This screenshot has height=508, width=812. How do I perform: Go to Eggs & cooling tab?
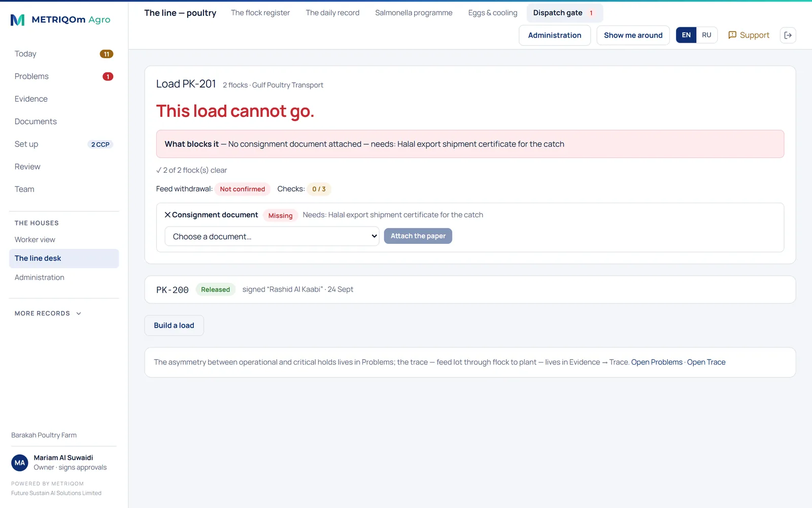coord(493,13)
